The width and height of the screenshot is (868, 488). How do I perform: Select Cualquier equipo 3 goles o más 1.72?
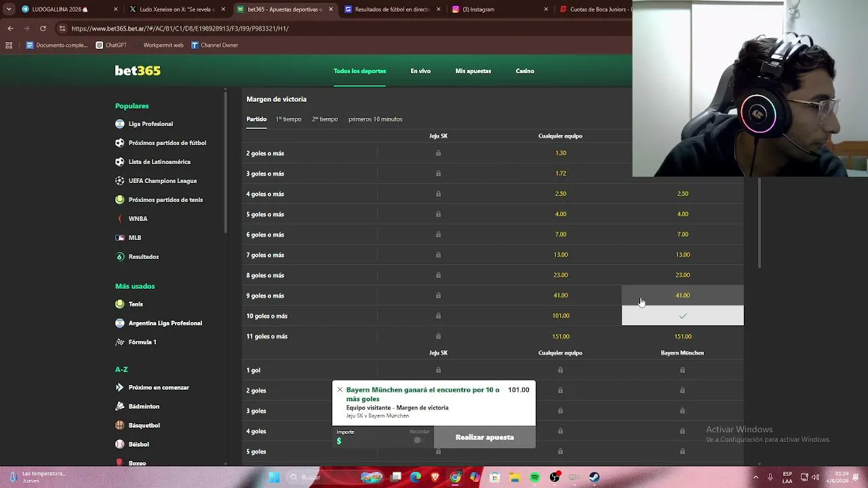pos(560,174)
